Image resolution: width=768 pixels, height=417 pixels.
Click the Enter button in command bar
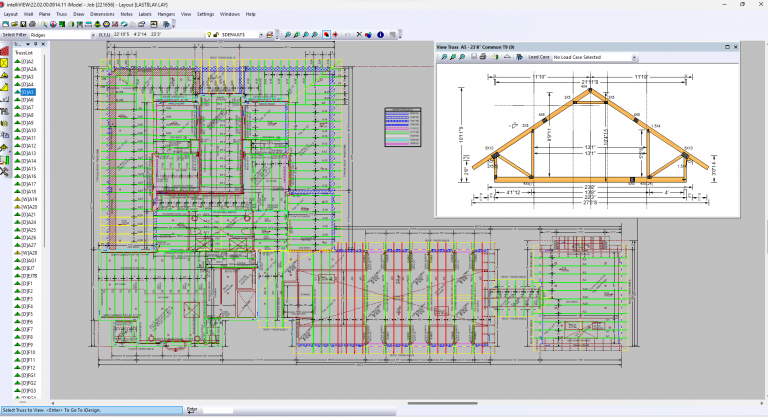[192, 410]
